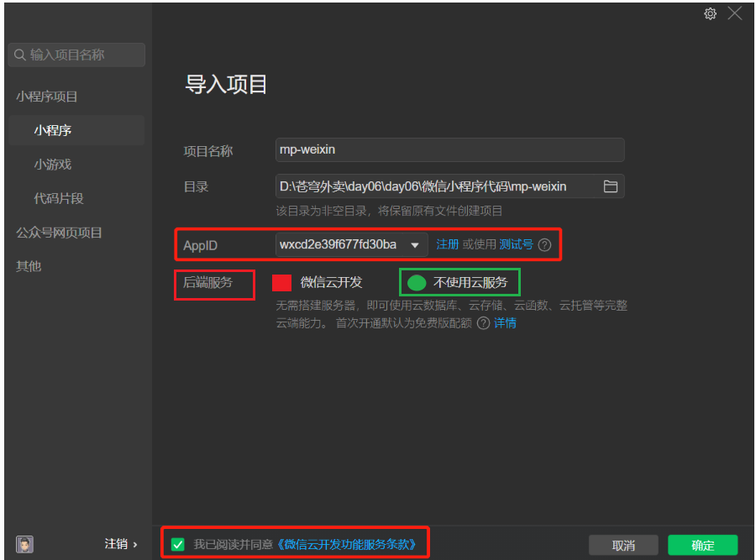Select 代码片段 in the sidebar
This screenshot has width=756, height=560.
(58, 198)
